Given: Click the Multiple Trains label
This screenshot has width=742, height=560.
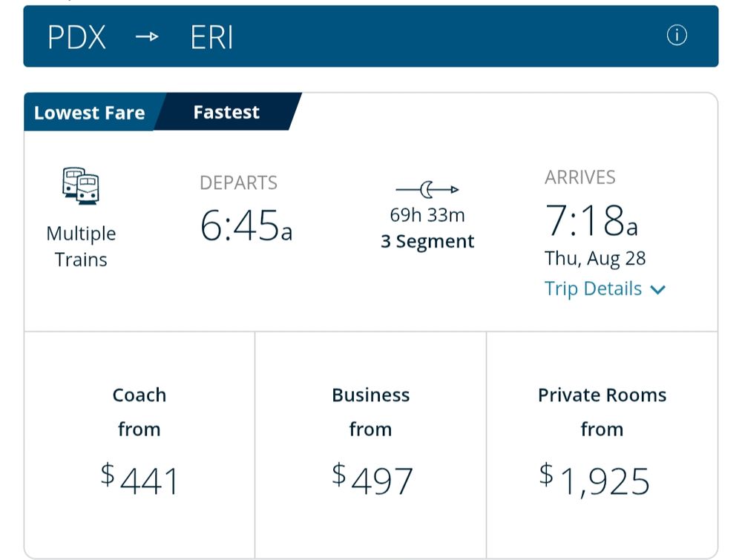Looking at the screenshot, I should tap(81, 246).
